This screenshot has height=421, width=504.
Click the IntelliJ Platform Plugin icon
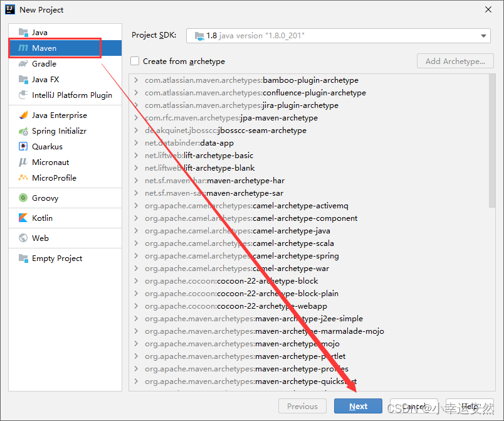[x=23, y=95]
